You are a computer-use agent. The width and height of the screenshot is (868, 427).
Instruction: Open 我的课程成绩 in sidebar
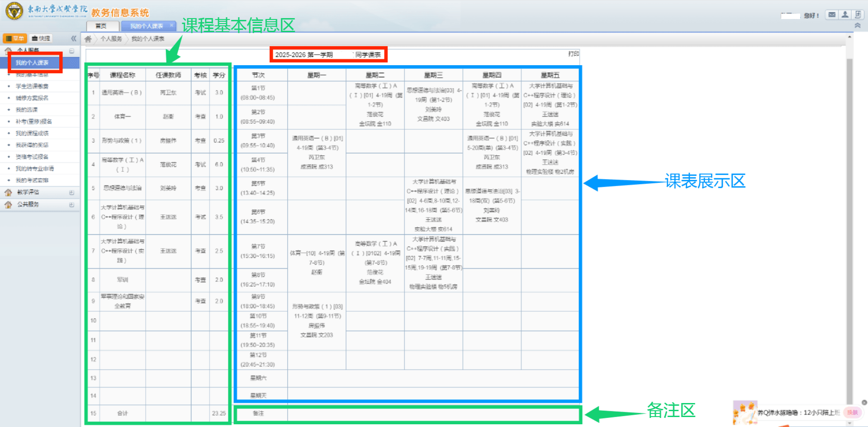tap(32, 133)
